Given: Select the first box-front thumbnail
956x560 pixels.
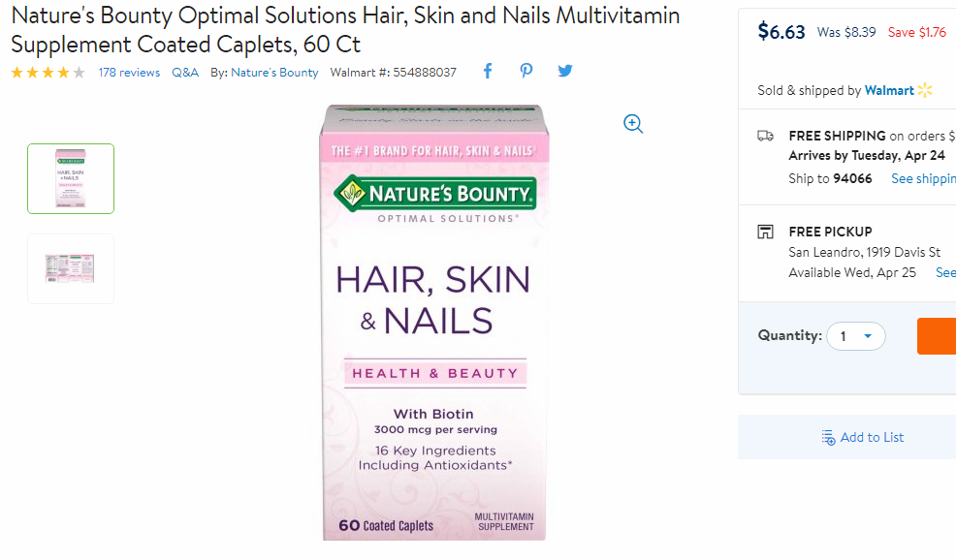Looking at the screenshot, I should (71, 178).
